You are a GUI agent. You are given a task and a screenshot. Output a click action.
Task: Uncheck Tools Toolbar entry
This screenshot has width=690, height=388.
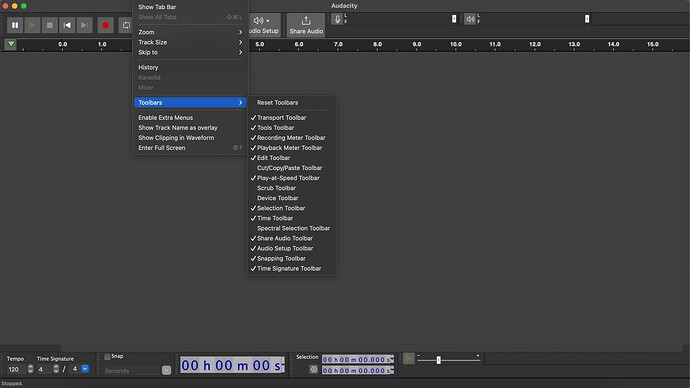(292, 128)
